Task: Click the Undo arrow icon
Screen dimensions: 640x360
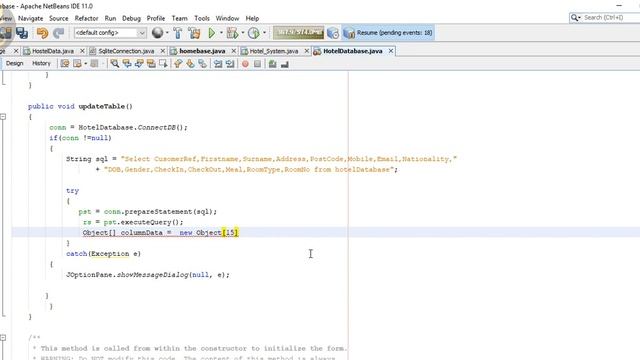Action: coord(42,33)
